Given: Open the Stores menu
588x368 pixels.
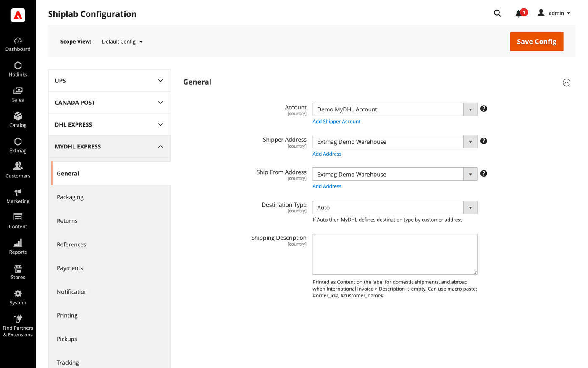Looking at the screenshot, I should 18,272.
